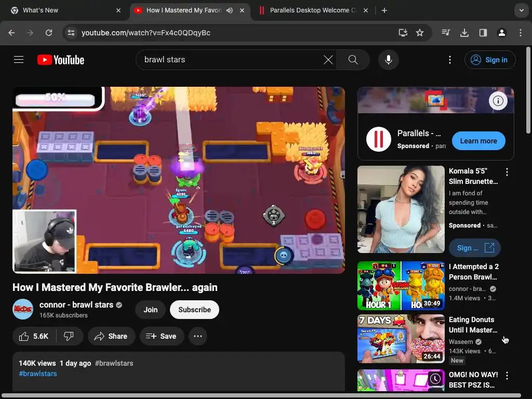The image size is (532, 399).
Task: Dislike the video with thumbs down
Action: 69,336
